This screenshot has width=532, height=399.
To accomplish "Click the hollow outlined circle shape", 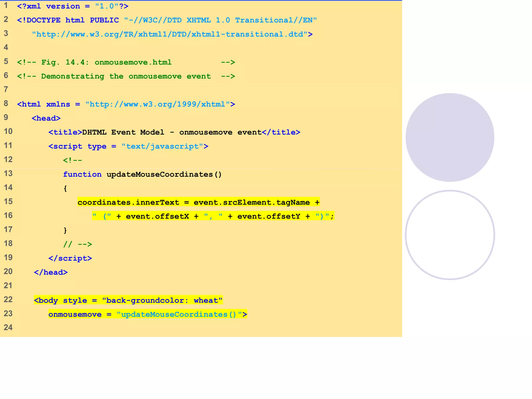I will click(x=450, y=235).
